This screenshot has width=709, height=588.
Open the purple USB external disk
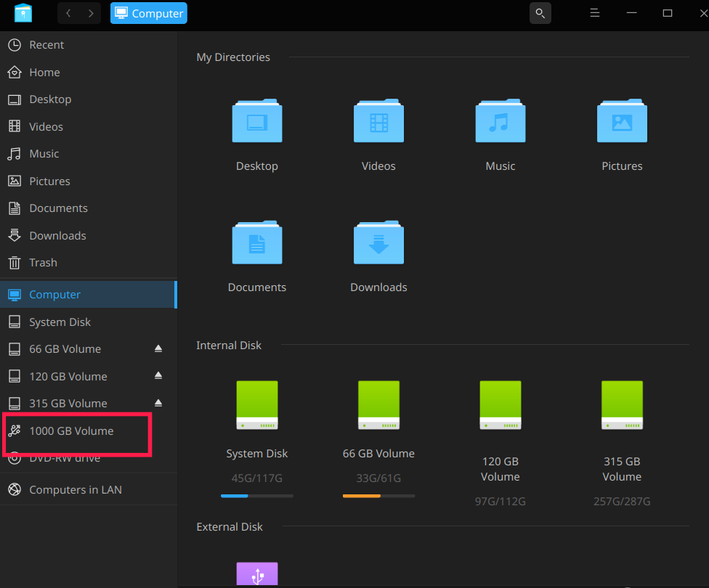tap(257, 573)
